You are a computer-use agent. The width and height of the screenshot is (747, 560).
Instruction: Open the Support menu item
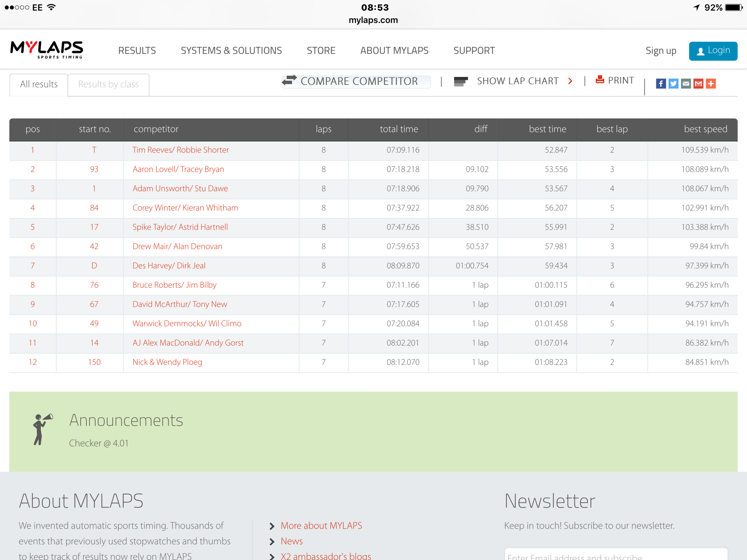pyautogui.click(x=474, y=50)
